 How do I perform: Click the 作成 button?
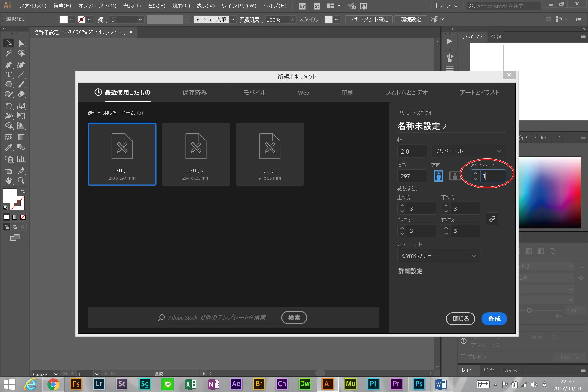pos(494,319)
